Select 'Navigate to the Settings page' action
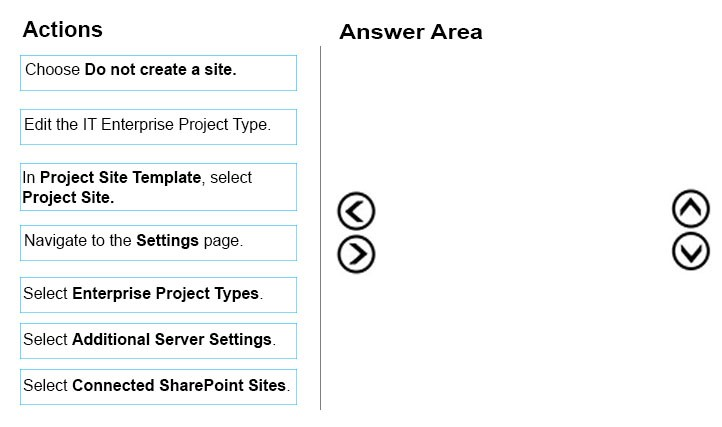 pos(158,243)
